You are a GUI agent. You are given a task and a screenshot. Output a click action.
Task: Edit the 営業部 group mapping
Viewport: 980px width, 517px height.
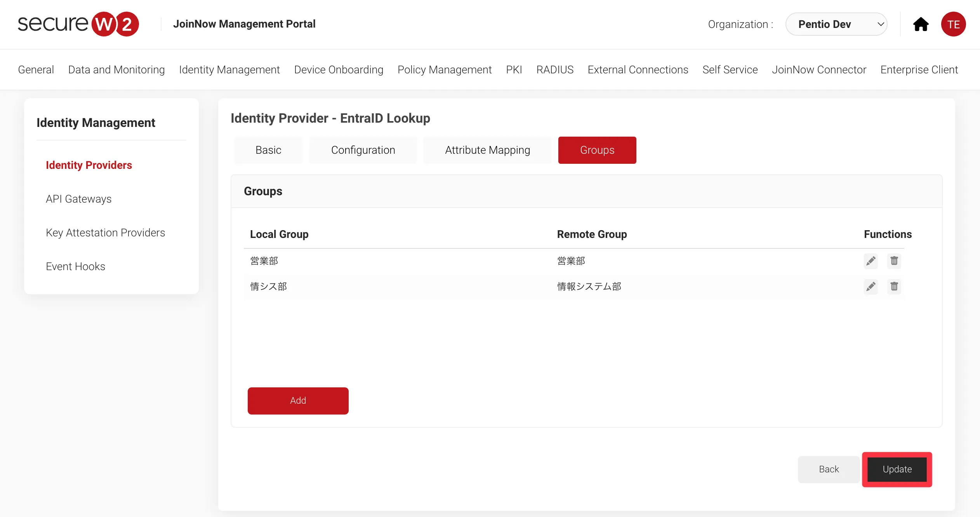871,261
